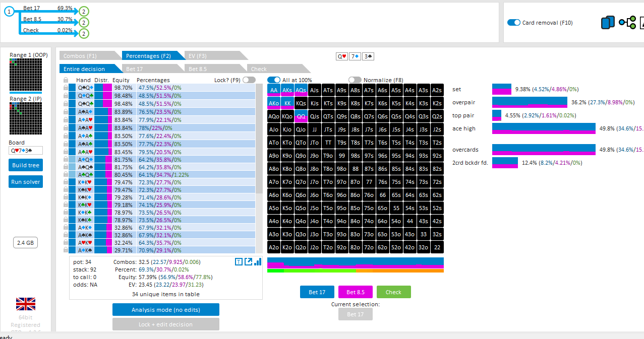Click the hand table vertical scrollbar
The height and width of the screenshot is (339, 644).
point(259,169)
